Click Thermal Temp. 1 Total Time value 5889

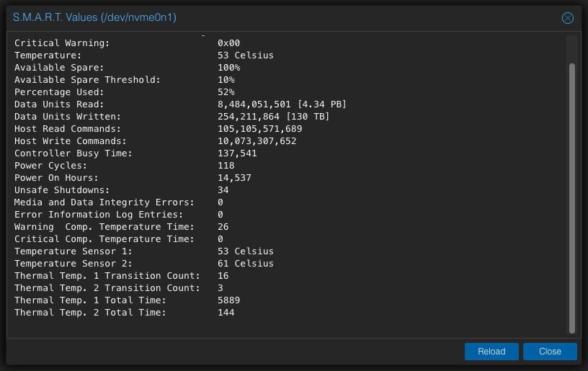[x=228, y=300]
